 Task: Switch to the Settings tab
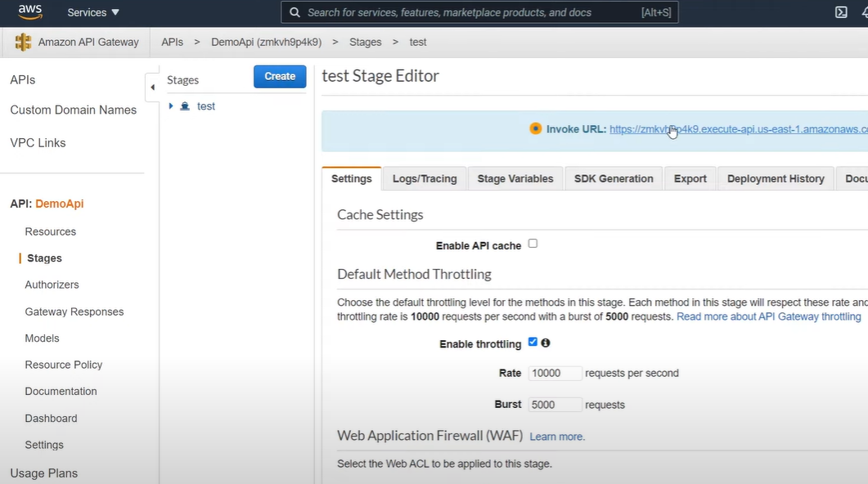(x=352, y=179)
